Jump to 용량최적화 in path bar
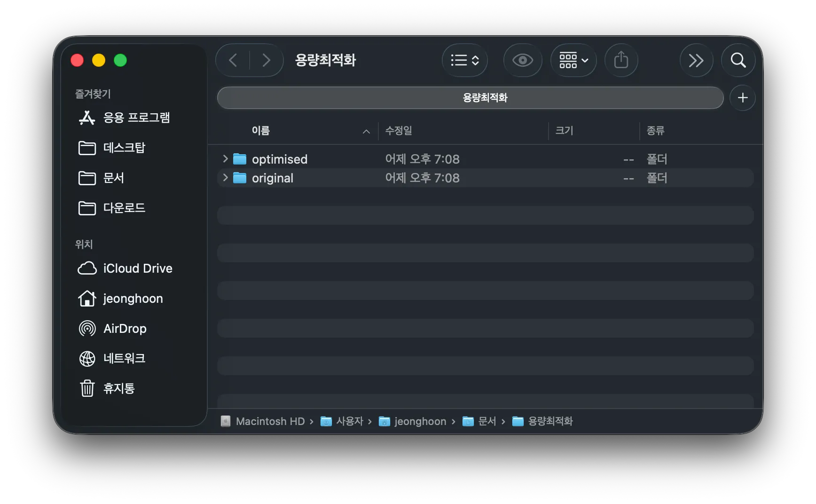This screenshot has height=504, width=816. click(x=550, y=421)
